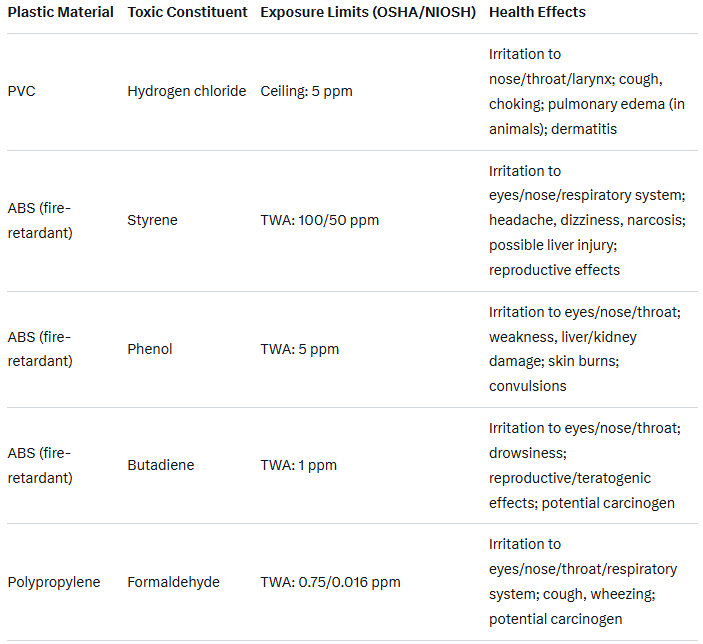Click the Hydrogen chloride cell
Screen dimensions: 703x644
tap(186, 91)
